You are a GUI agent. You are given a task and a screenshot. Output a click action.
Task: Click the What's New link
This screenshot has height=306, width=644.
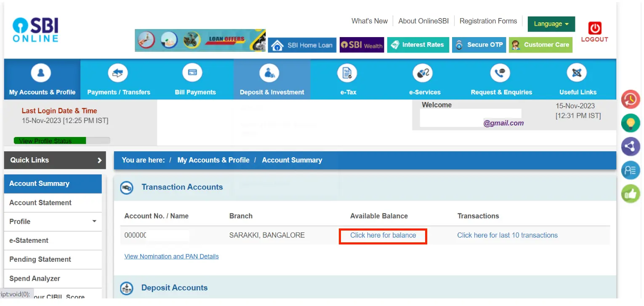click(370, 21)
